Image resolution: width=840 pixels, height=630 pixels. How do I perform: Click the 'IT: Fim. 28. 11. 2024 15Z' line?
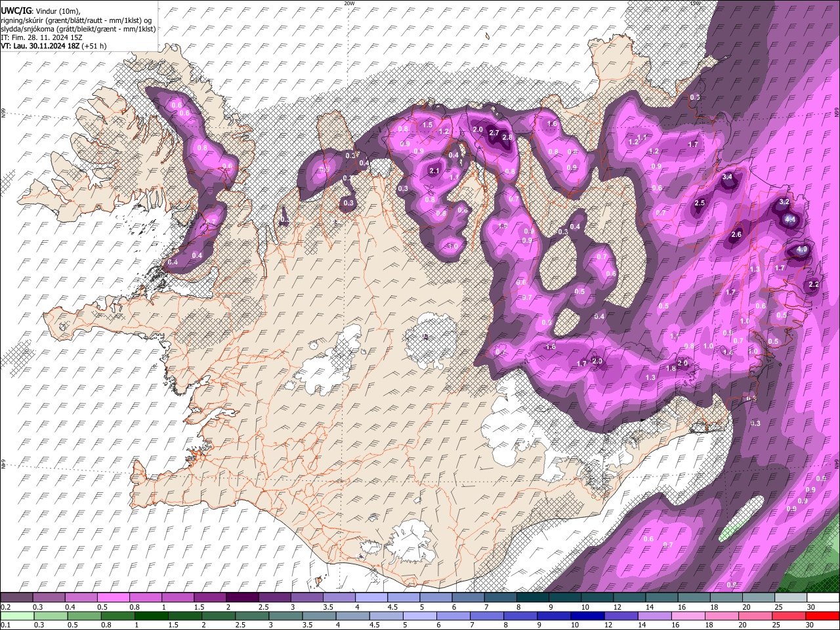tap(41, 38)
